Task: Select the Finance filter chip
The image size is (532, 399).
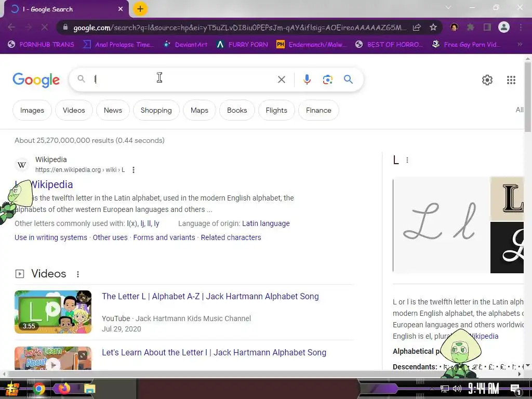Action: point(318,110)
